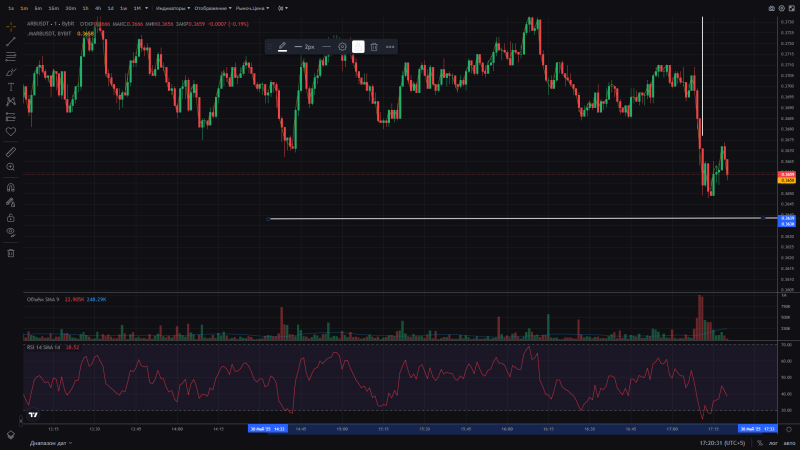Viewport: 800px width, 450px height.
Task: Select the horizontal white support line
Action: tap(515, 218)
